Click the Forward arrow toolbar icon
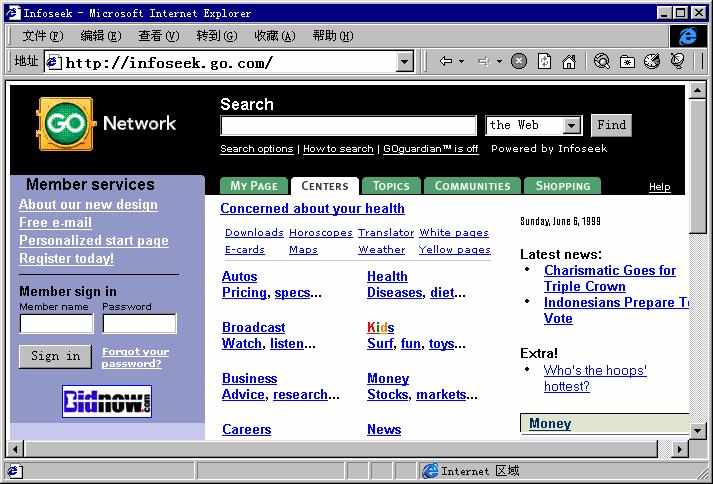The image size is (713, 484). (483, 61)
